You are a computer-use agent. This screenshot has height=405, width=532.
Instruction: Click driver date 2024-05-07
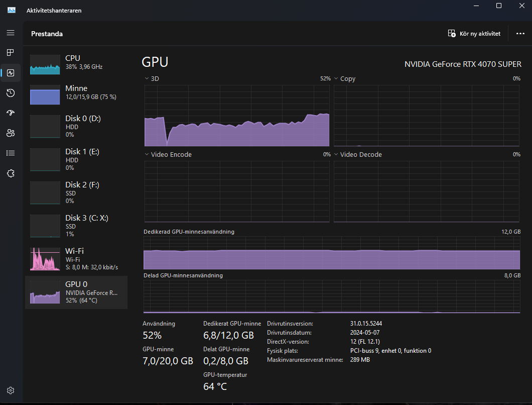(x=365, y=333)
